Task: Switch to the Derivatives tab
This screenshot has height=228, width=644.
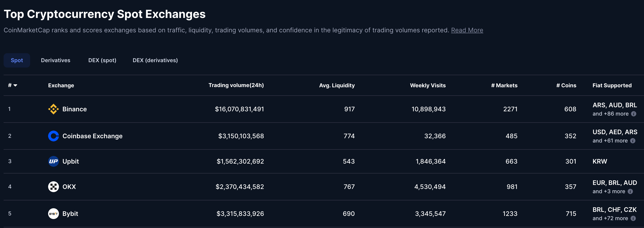Action: 56,60
